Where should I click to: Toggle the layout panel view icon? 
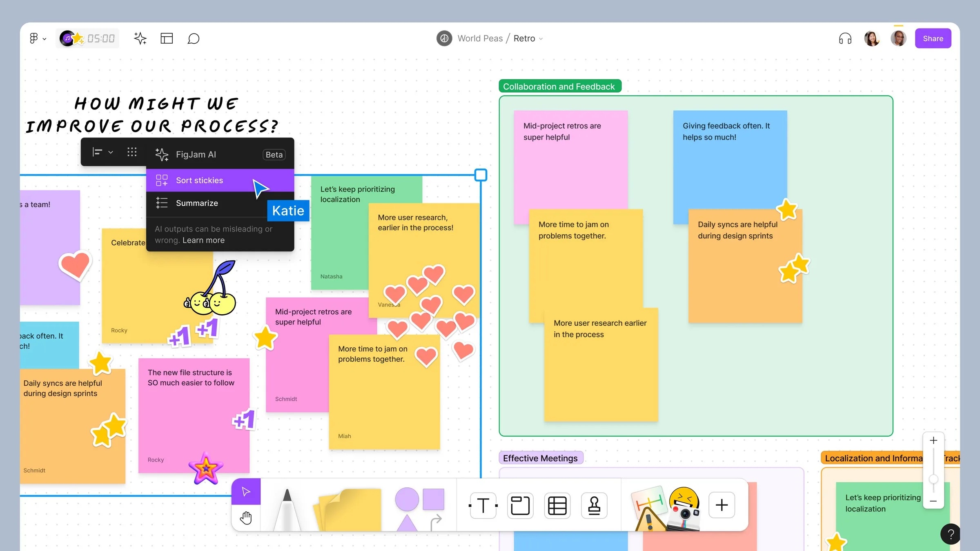pyautogui.click(x=166, y=38)
